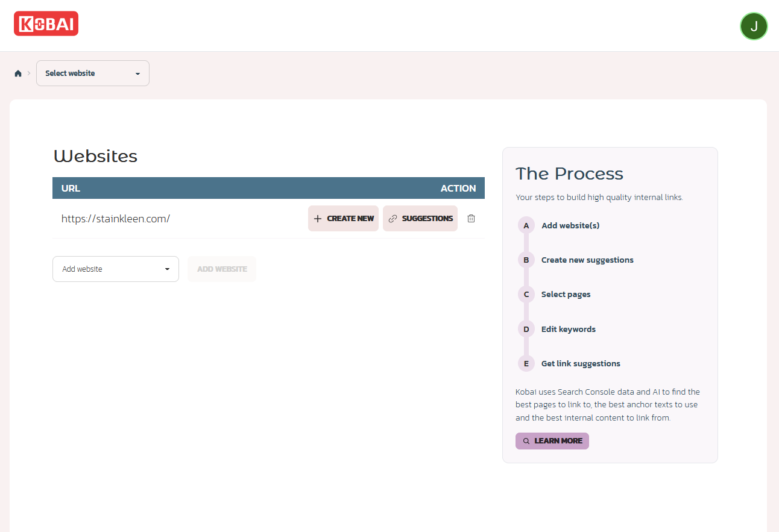Image resolution: width=779 pixels, height=532 pixels.
Task: Select https://stainkleen.com/ URL text
Action: click(116, 219)
